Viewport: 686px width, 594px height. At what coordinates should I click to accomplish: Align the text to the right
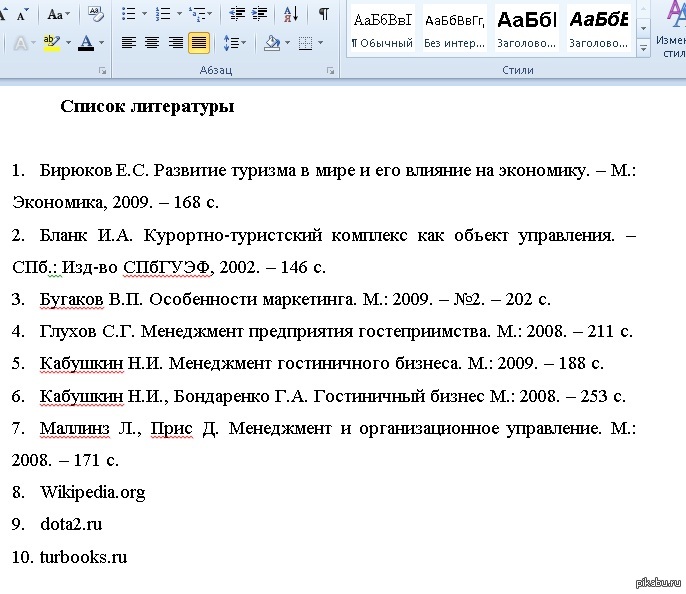[175, 42]
